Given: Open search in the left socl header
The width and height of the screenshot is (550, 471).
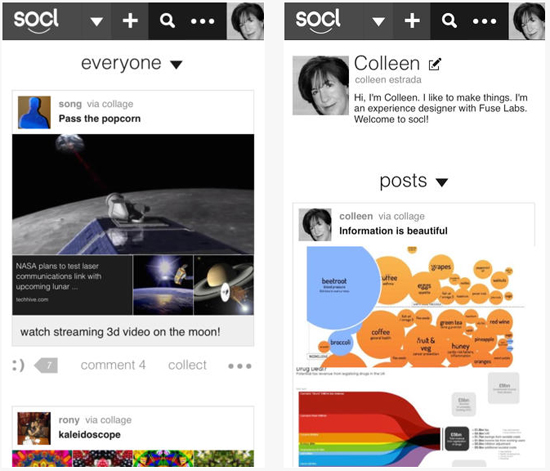Looking at the screenshot, I should [x=167, y=21].
